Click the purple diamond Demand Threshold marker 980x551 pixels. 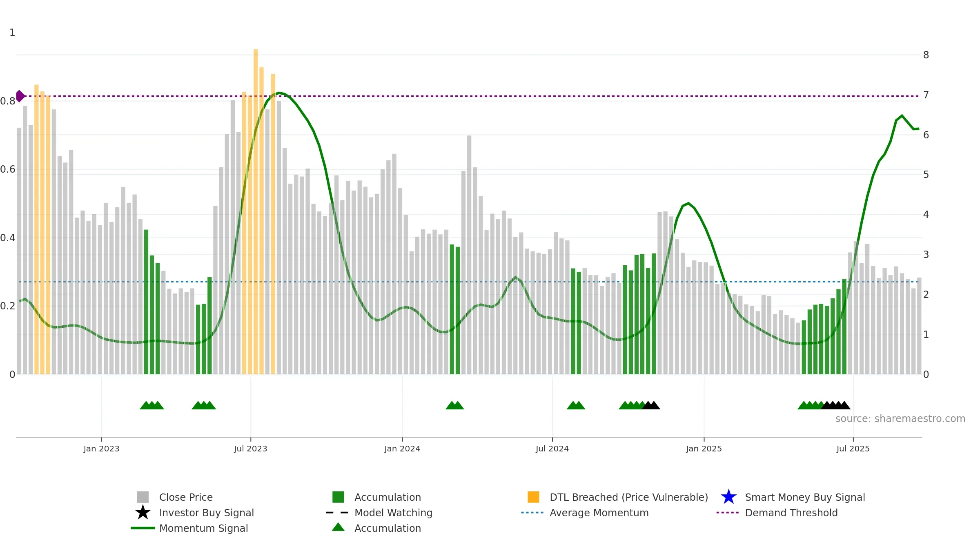pos(20,96)
